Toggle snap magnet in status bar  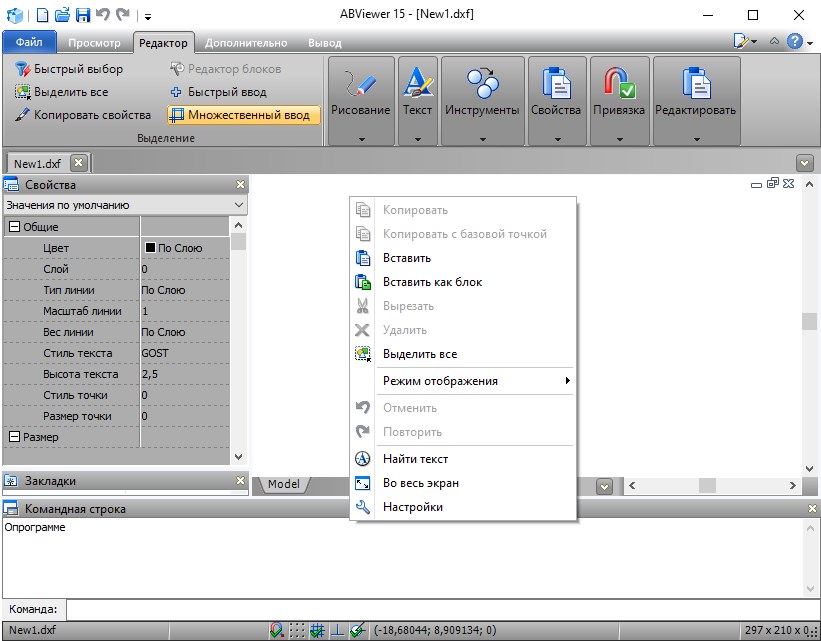[x=278, y=630]
